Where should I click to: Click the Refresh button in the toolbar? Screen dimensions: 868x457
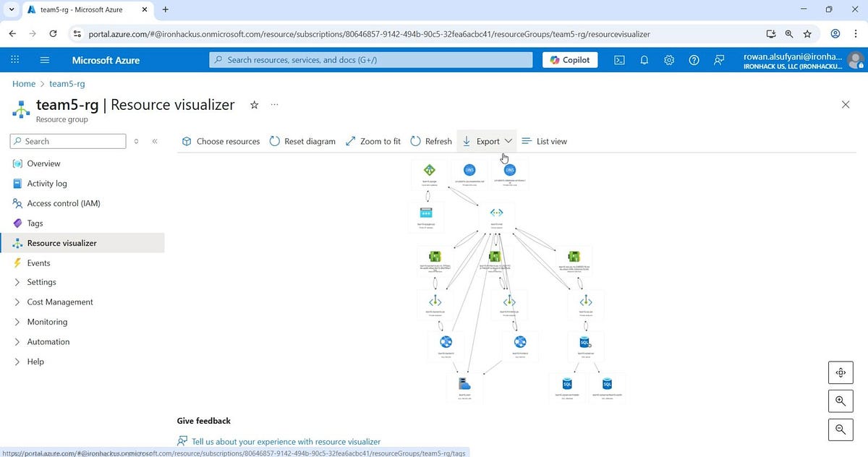click(x=431, y=141)
